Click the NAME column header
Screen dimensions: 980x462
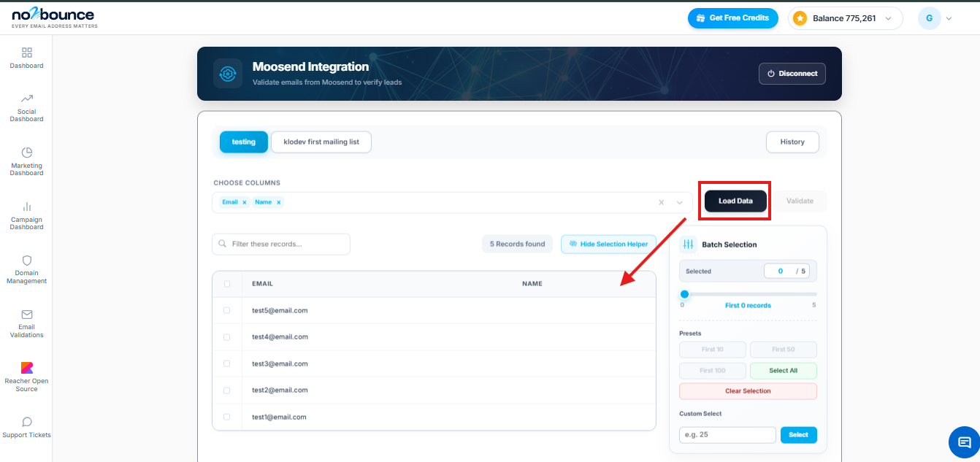532,284
